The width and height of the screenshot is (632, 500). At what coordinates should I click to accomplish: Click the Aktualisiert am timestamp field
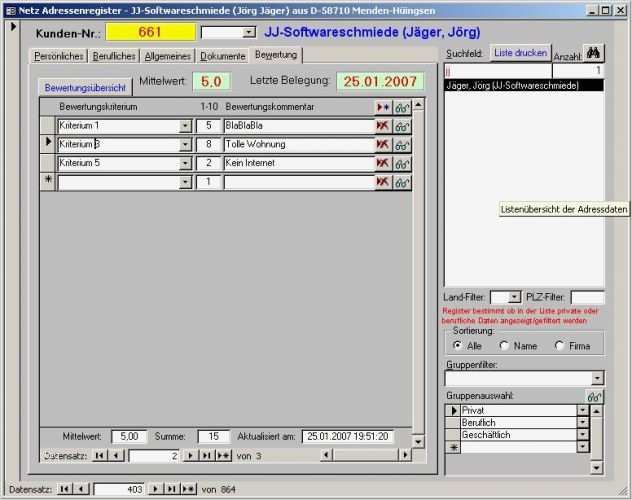[x=347, y=436]
